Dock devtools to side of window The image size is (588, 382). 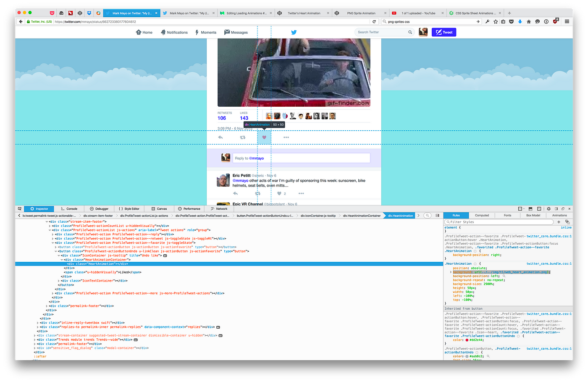[x=556, y=209]
